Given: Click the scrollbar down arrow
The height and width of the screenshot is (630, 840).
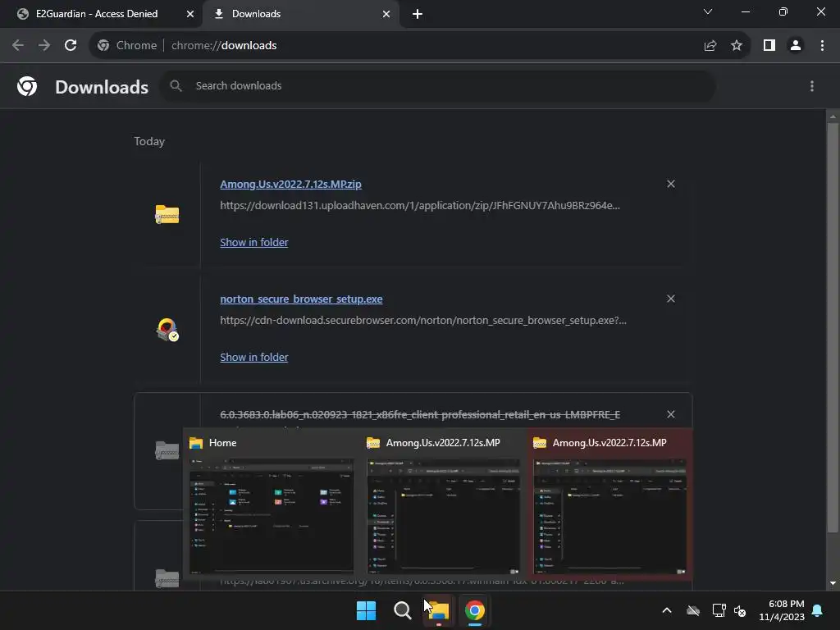Looking at the screenshot, I should coord(833,583).
